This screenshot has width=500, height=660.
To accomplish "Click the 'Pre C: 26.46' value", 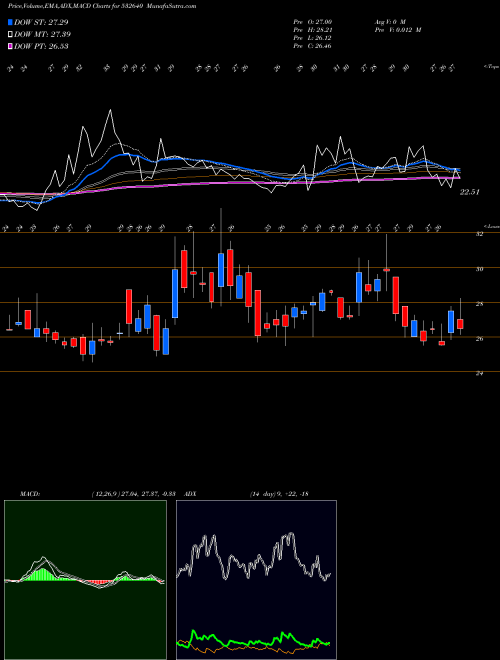I will coord(312,46).
